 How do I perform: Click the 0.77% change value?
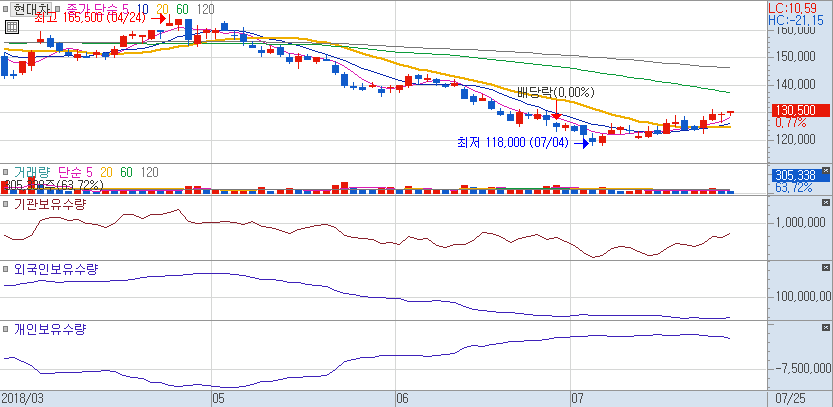pyautogui.click(x=790, y=123)
